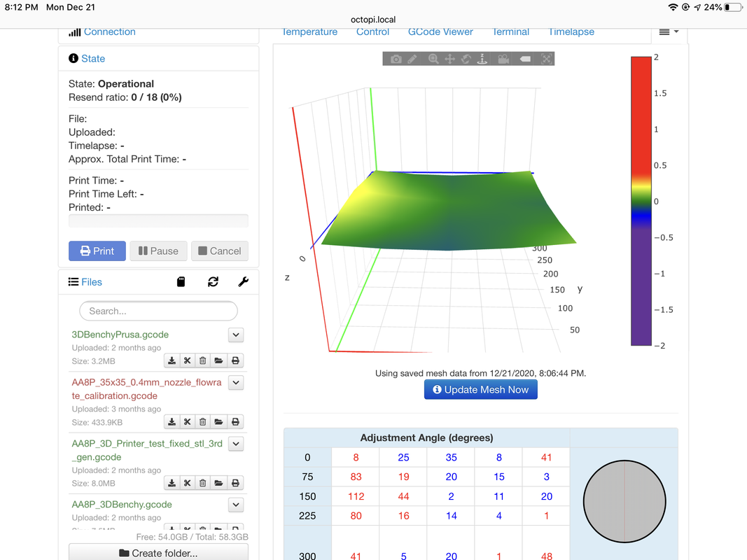Scissors icon for flowrate_calibration.gcode
Image resolution: width=747 pixels, height=560 pixels.
click(x=187, y=422)
